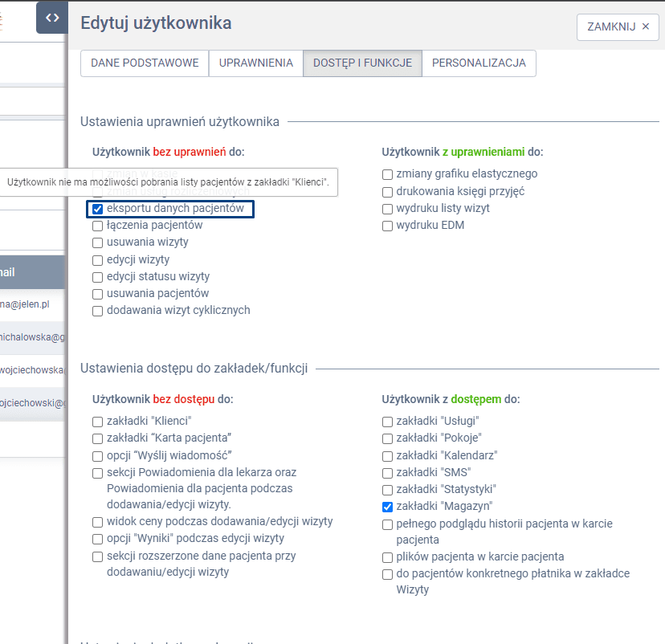This screenshot has height=644, width=665.
Task: Tick plików pacjenta w karcie pacjenta
Action: pyautogui.click(x=388, y=557)
